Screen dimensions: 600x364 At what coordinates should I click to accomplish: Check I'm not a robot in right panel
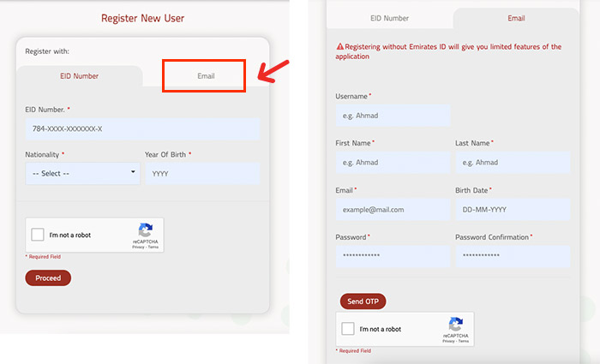(348, 329)
